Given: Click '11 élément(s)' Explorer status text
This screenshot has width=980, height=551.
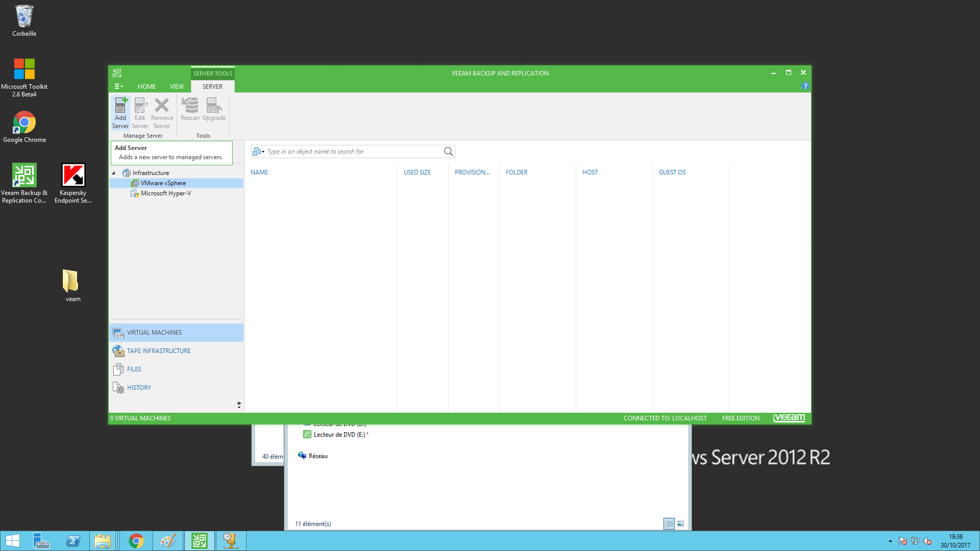Looking at the screenshot, I should tap(313, 524).
